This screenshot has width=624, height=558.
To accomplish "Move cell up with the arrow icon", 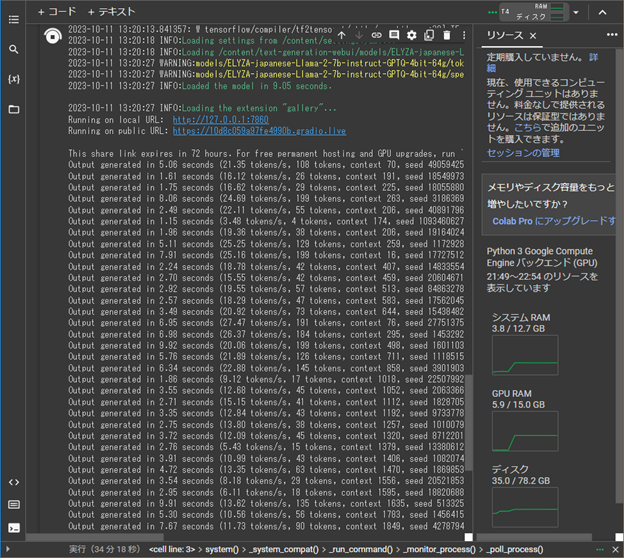I will 341,36.
